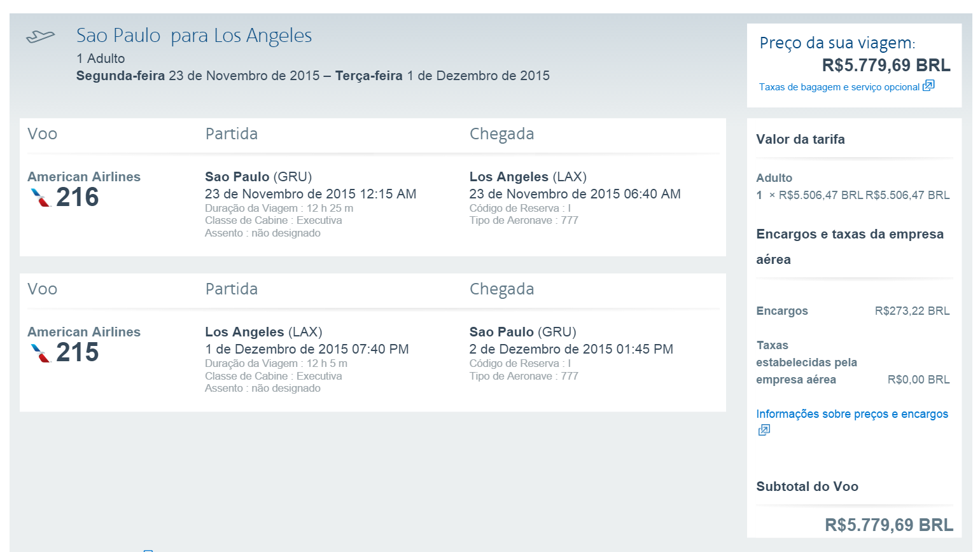Image resolution: width=980 pixels, height=552 pixels.
Task: Click 'Valor da tarifa' heading
Action: pyautogui.click(x=801, y=139)
